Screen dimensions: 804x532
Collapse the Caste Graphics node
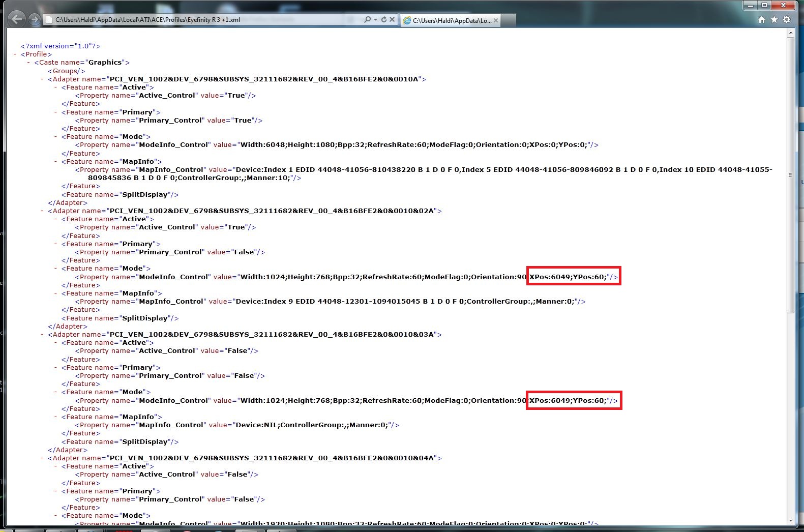point(28,62)
